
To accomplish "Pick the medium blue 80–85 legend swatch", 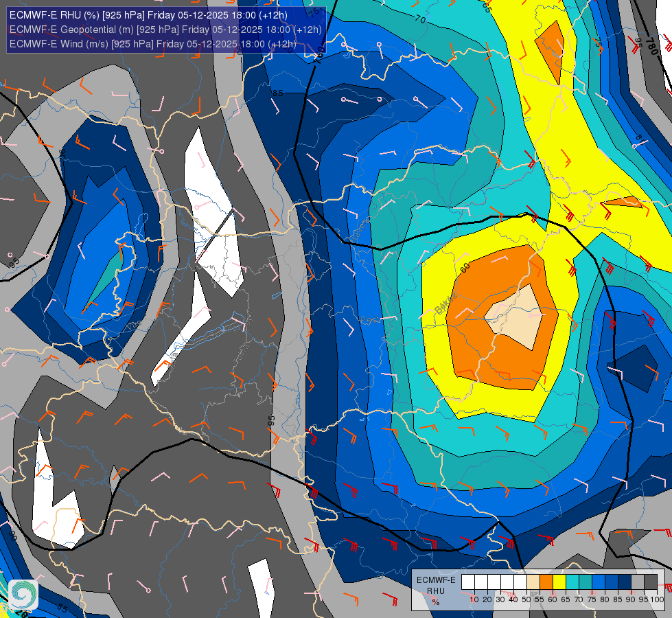I will pos(612,582).
